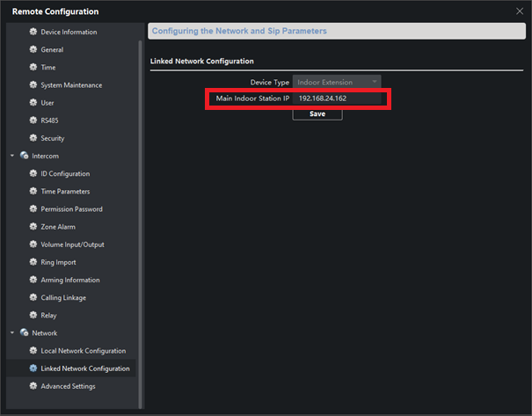
Task: Close the Remote Configuration window
Action: click(x=518, y=11)
